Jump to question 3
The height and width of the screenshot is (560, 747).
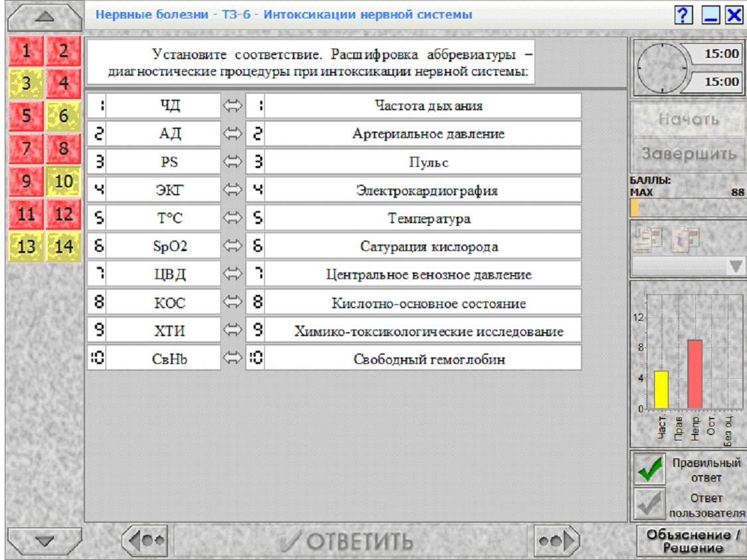[x=26, y=83]
